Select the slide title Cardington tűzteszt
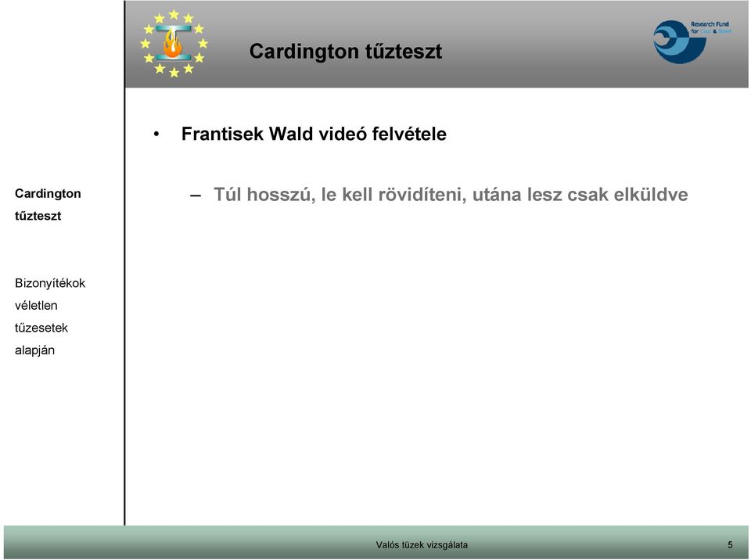751x560 pixels. coord(345,52)
